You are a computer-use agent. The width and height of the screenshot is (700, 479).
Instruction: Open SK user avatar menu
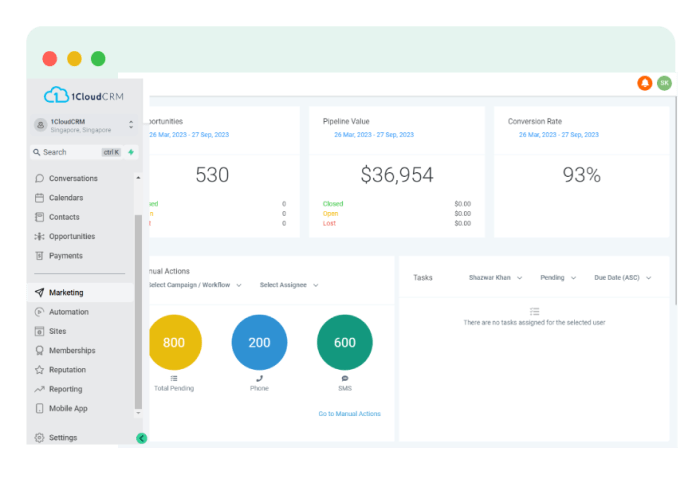664,83
